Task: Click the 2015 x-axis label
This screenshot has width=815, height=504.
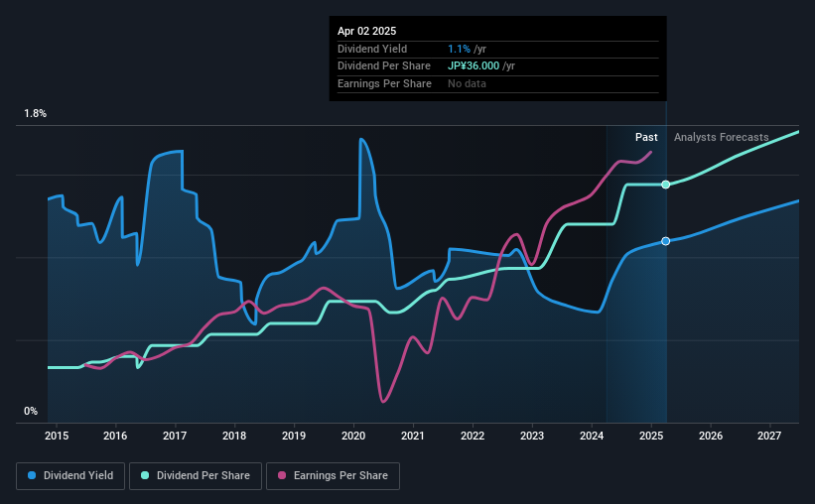Action: tap(57, 436)
